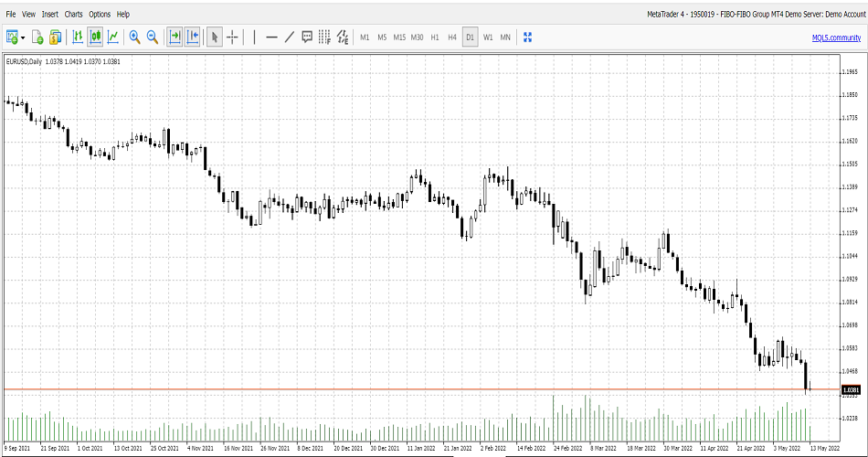This screenshot has height=457, width=868.
Task: Select the crosshair tool
Action: tap(233, 37)
